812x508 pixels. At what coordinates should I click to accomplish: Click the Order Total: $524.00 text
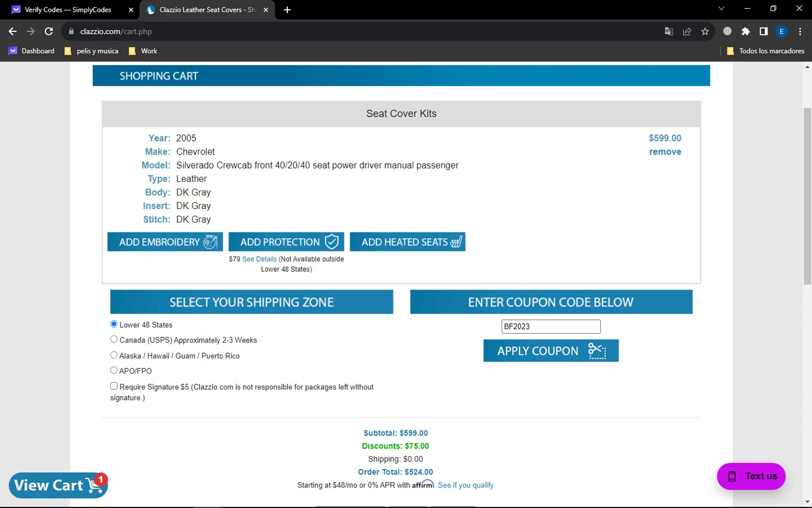tap(396, 472)
